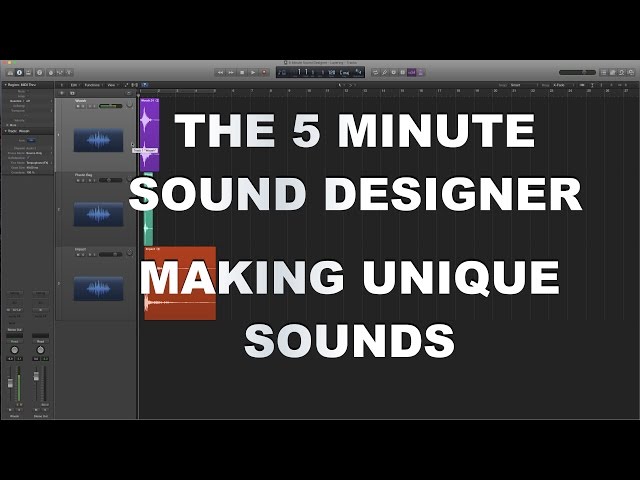Open the Toolbar toggle button
Viewport: 640px width, 480px height.
pos(29,73)
